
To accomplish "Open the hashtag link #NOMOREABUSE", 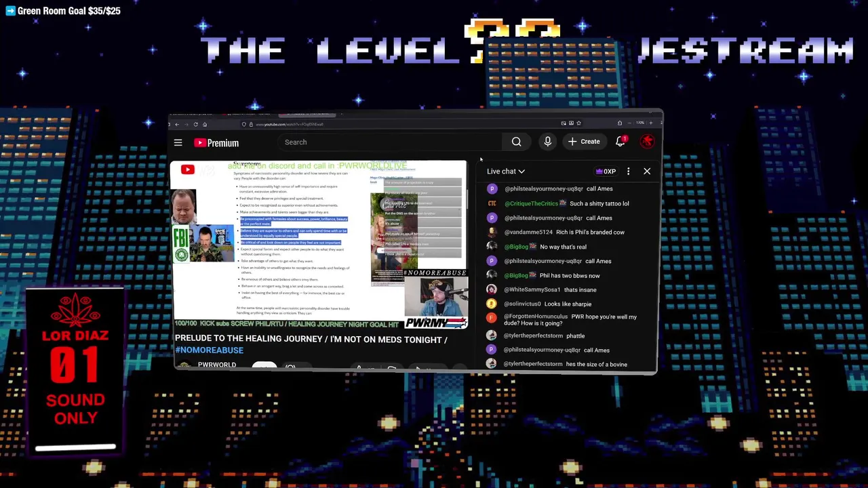I will [209, 350].
